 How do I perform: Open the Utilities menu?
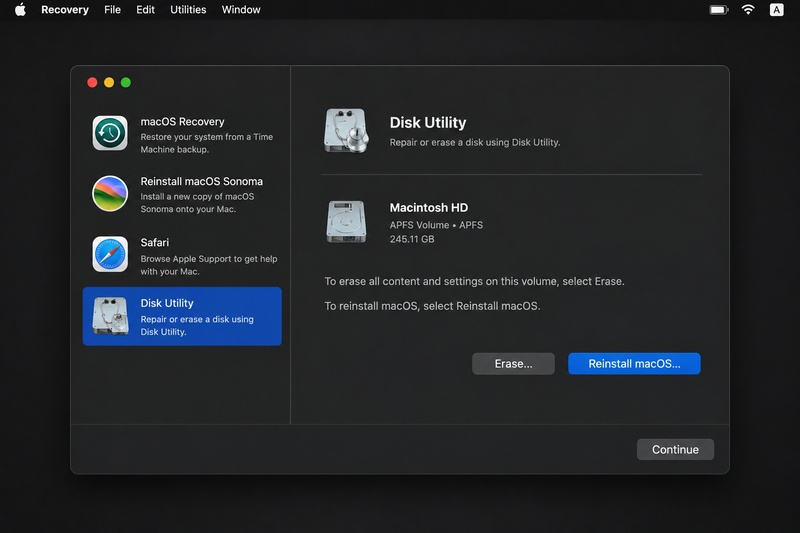tap(188, 10)
